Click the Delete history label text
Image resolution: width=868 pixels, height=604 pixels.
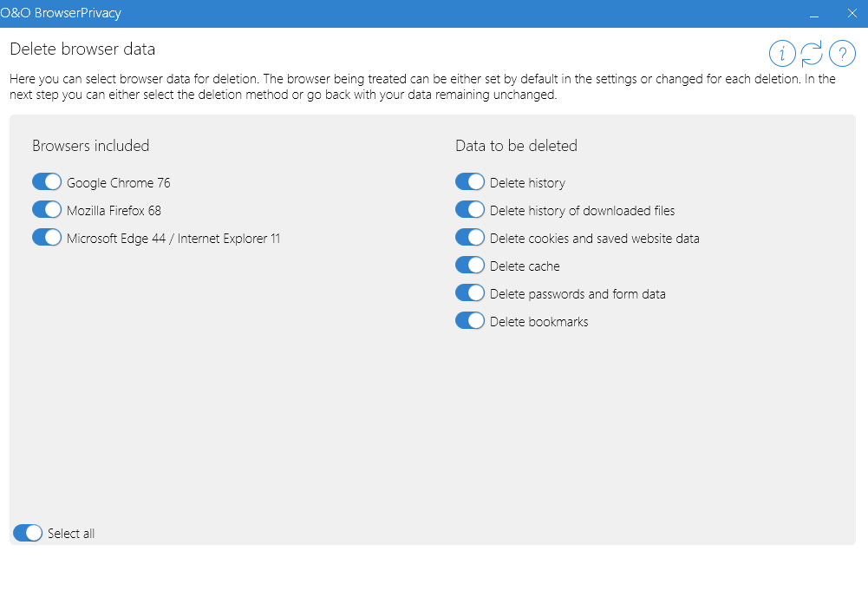coord(526,182)
